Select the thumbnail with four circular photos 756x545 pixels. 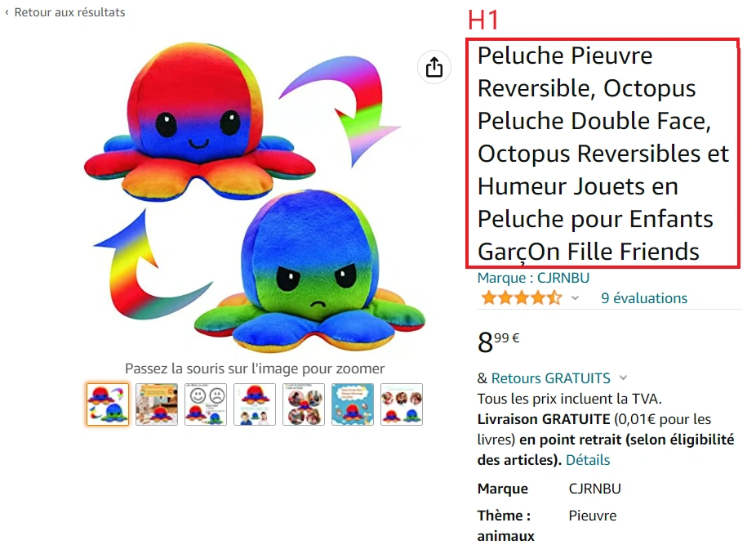click(x=304, y=404)
